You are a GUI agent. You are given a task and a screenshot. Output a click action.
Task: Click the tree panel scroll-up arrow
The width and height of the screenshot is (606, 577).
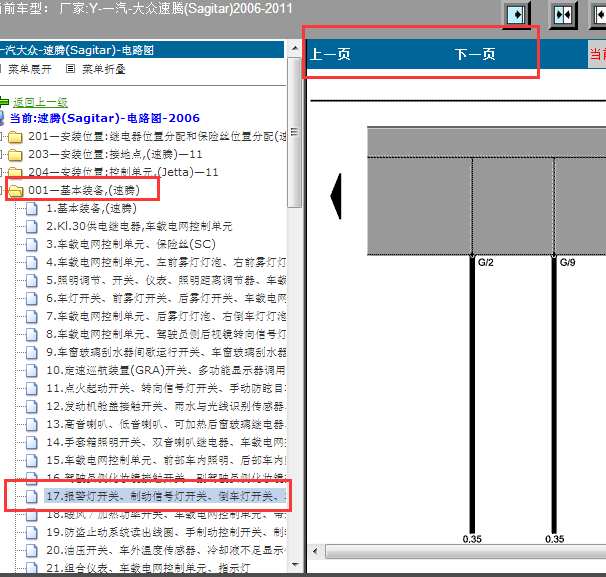[x=295, y=48]
